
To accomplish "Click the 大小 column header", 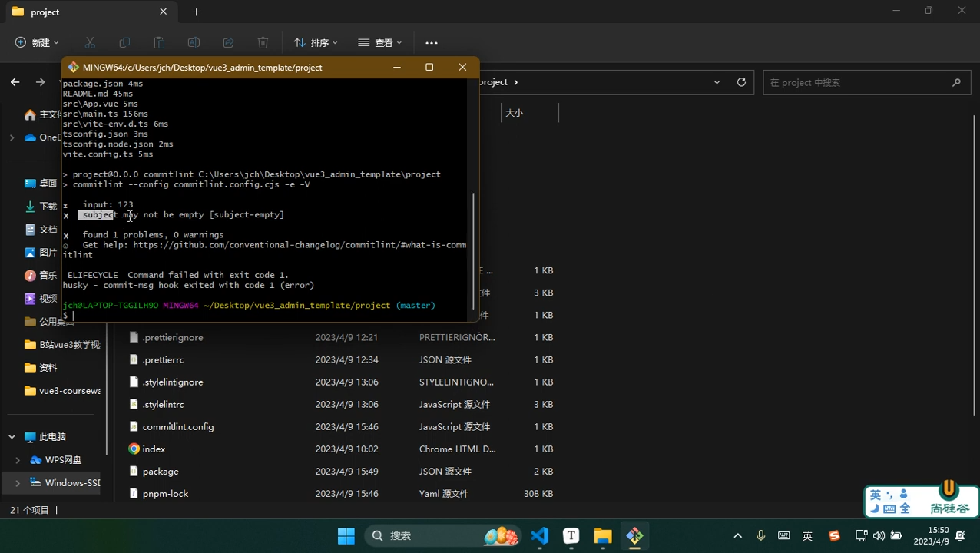I will pos(515,113).
